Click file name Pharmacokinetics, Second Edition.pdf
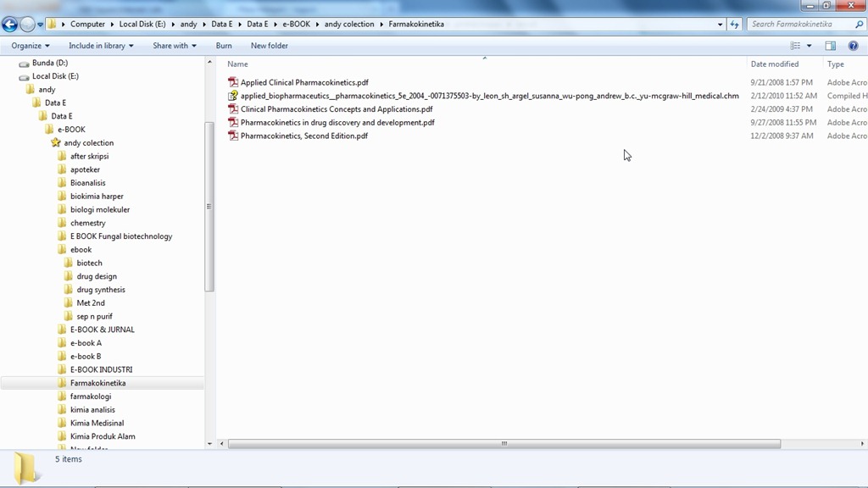Image resolution: width=868 pixels, height=488 pixels. (x=304, y=136)
